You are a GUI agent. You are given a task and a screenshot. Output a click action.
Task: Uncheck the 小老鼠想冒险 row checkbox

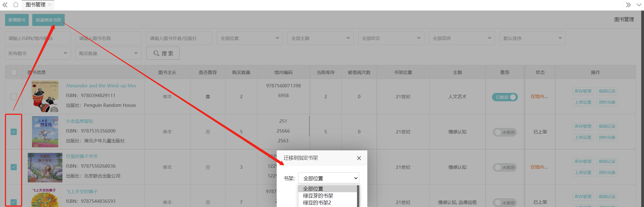[14, 132]
